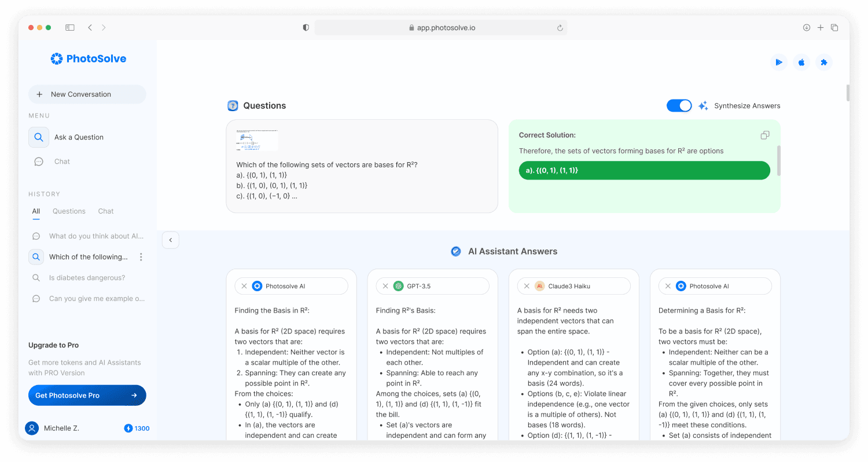Image resolution: width=868 pixels, height=462 pixels.
Task: Click the browser extension puzzle icon
Action: point(823,63)
